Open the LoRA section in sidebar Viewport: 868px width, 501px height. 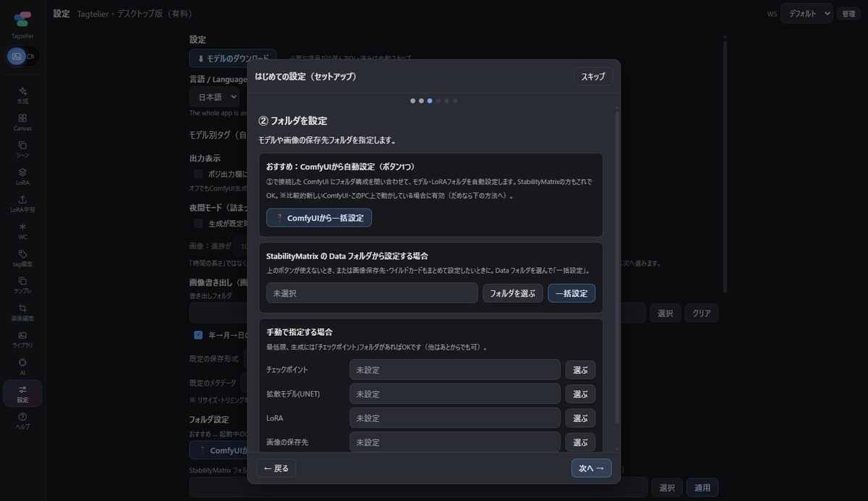[22, 177]
